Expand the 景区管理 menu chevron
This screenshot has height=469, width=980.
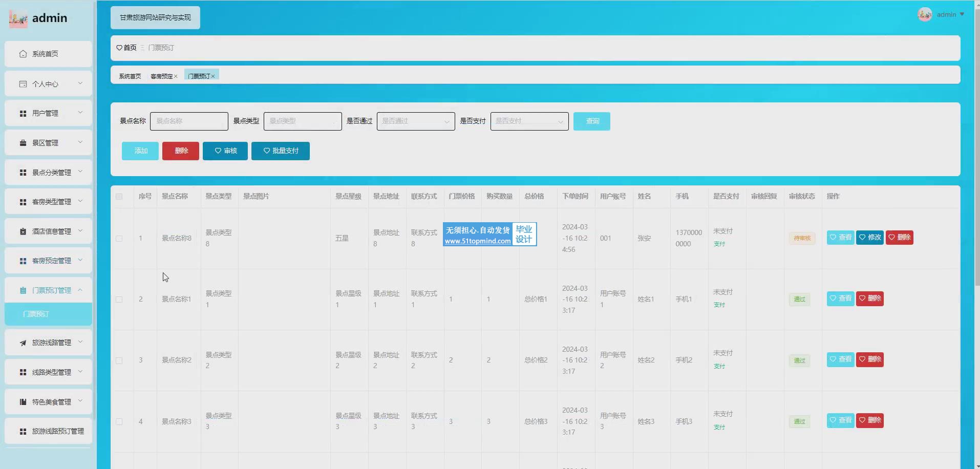(80, 142)
